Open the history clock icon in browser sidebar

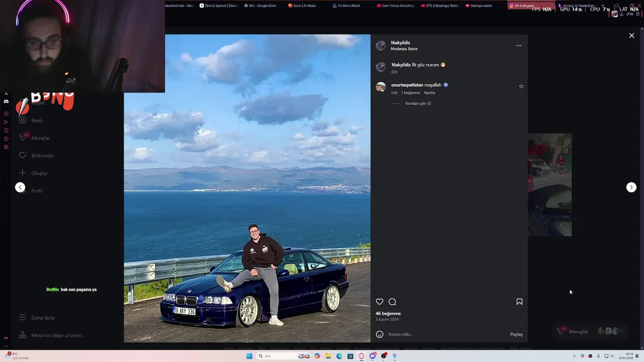pos(6,130)
